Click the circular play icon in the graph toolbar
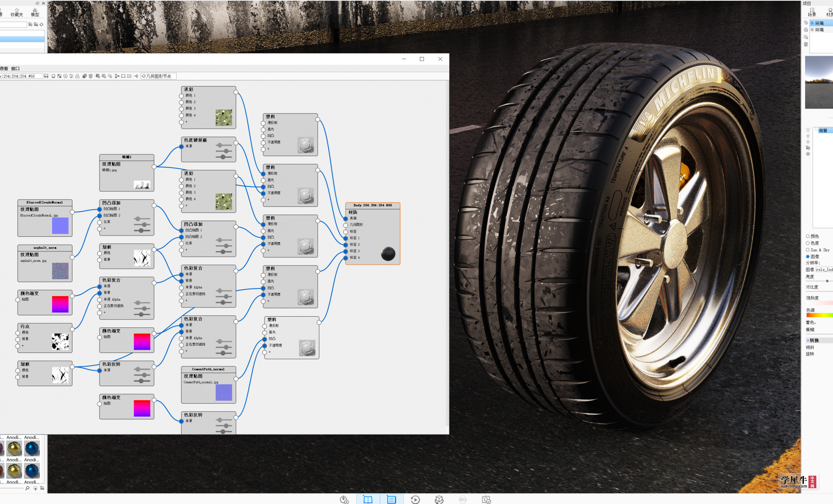Viewport: 833px width, 504px height. (65, 76)
